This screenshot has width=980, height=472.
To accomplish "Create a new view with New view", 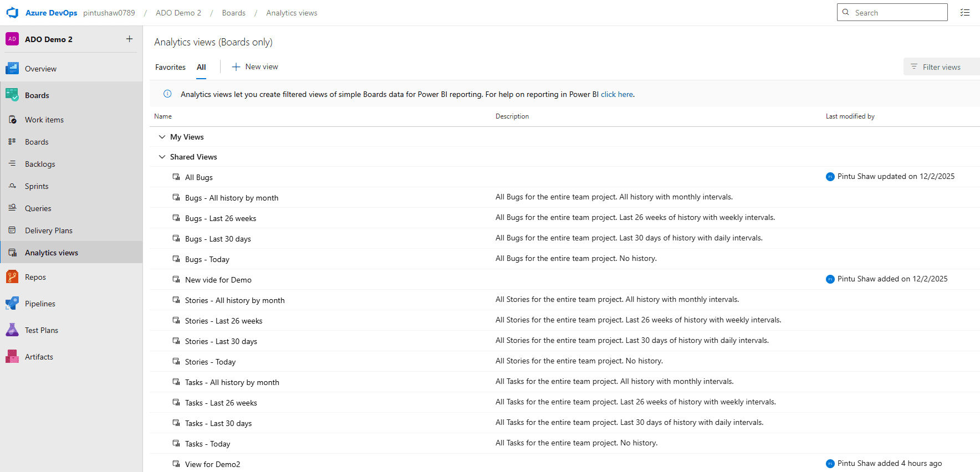I will (x=255, y=67).
